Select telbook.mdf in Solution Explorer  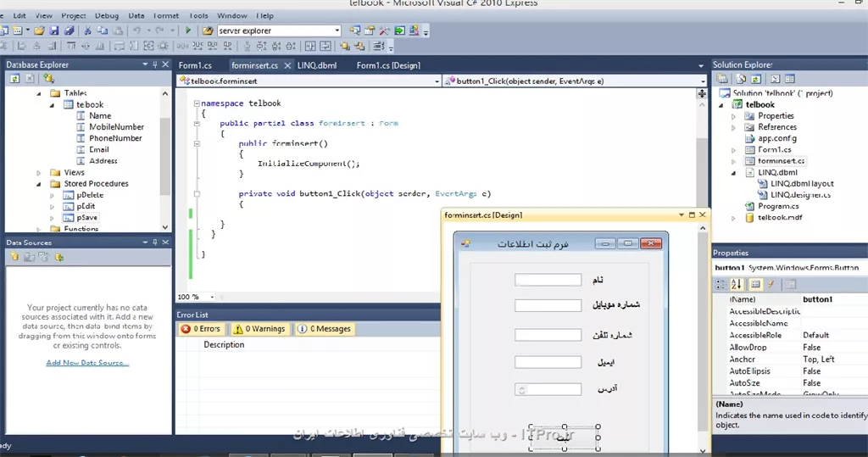click(x=780, y=218)
